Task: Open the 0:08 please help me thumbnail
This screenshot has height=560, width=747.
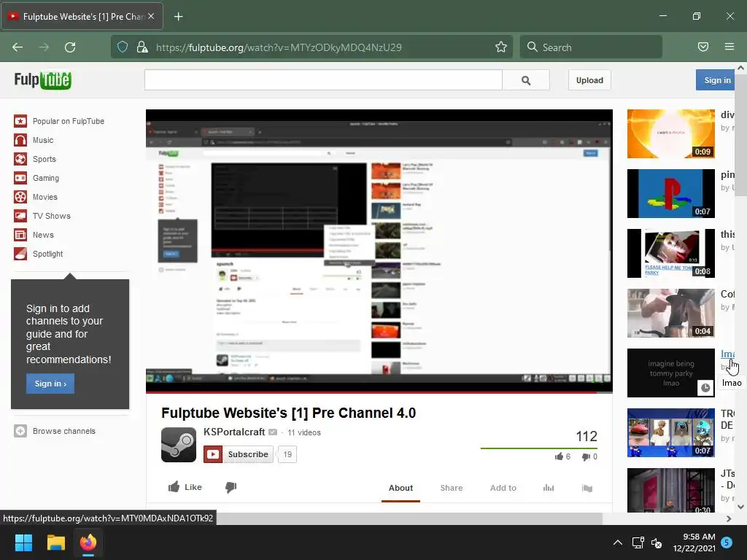Action: tap(671, 253)
